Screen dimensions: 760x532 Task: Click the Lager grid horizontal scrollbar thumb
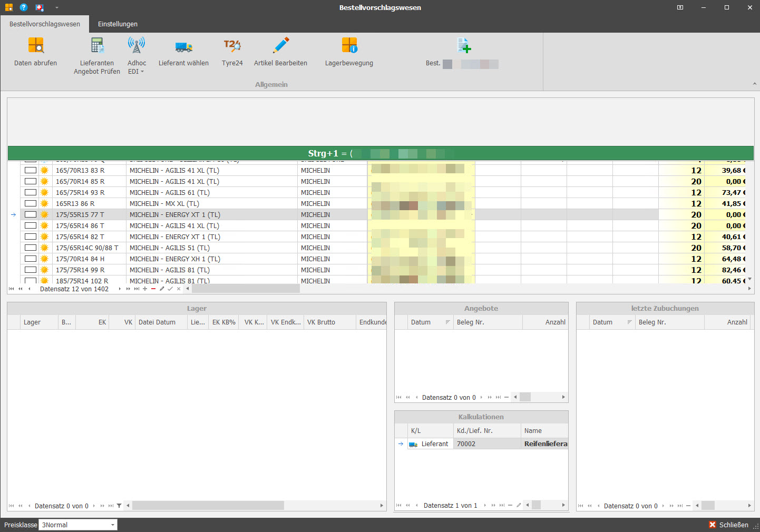tap(208, 506)
